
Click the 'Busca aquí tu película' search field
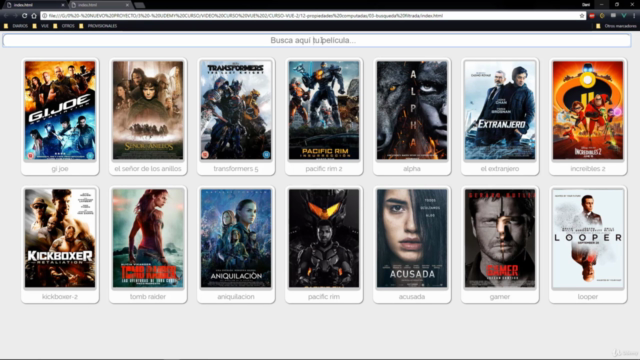click(x=317, y=40)
